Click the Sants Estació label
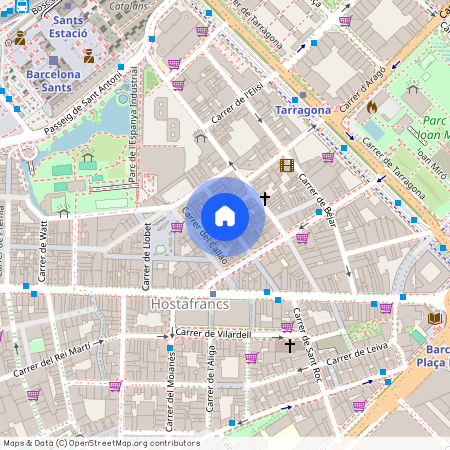 click(68, 27)
